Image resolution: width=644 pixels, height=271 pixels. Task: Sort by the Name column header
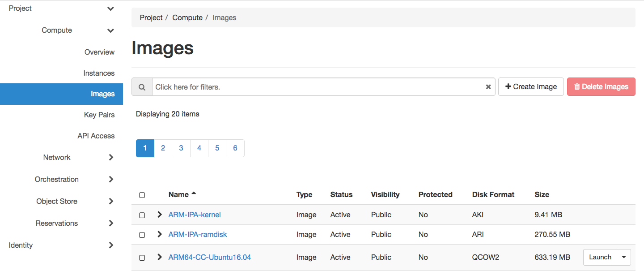point(178,194)
